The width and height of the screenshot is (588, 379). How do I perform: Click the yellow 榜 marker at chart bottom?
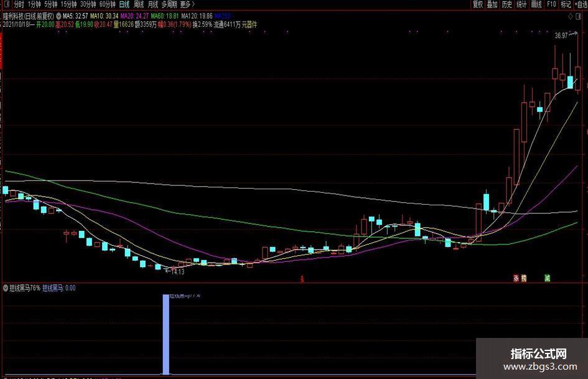[x=524, y=278]
